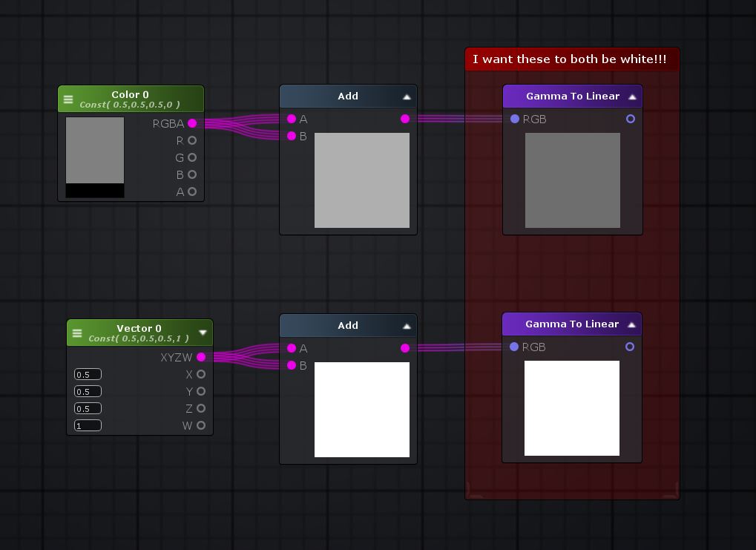Expand the Vector 0 node dropdown arrow
Image resolution: width=756 pixels, height=550 pixels.
coord(203,333)
